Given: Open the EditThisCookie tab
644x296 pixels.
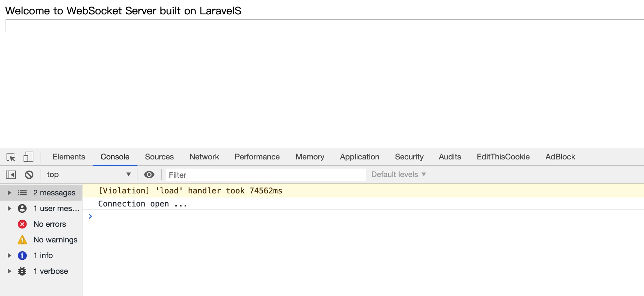Looking at the screenshot, I should click(503, 157).
